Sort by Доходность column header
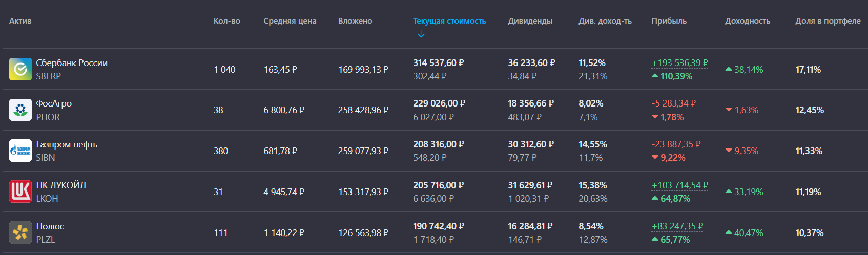 [x=748, y=21]
